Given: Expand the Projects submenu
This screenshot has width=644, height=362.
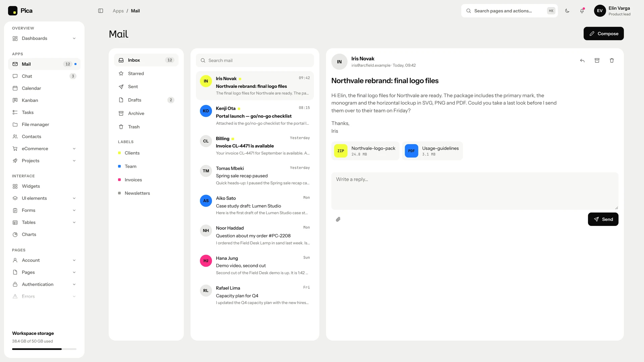Looking at the screenshot, I should (44, 161).
